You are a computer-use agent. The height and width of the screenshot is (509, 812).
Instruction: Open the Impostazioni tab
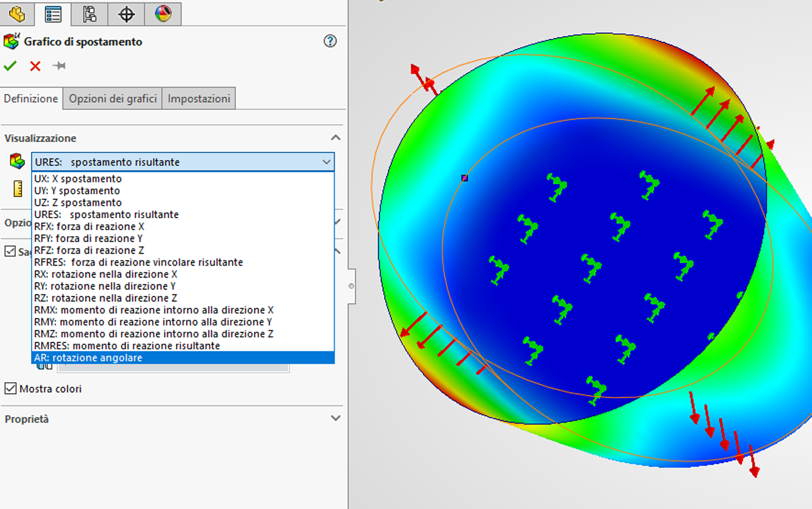199,99
